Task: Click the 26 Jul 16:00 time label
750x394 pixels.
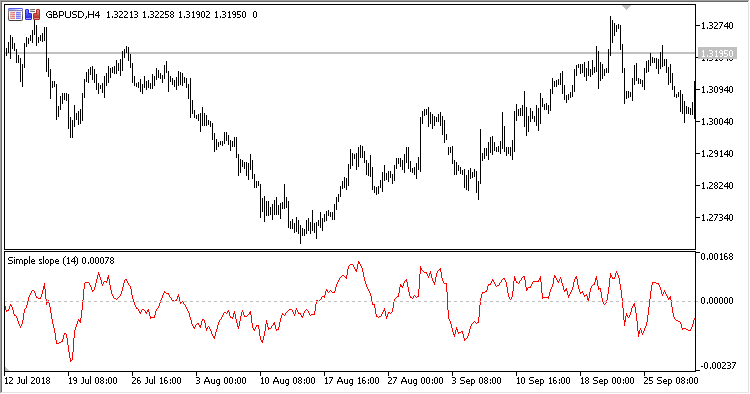Action: click(156, 381)
